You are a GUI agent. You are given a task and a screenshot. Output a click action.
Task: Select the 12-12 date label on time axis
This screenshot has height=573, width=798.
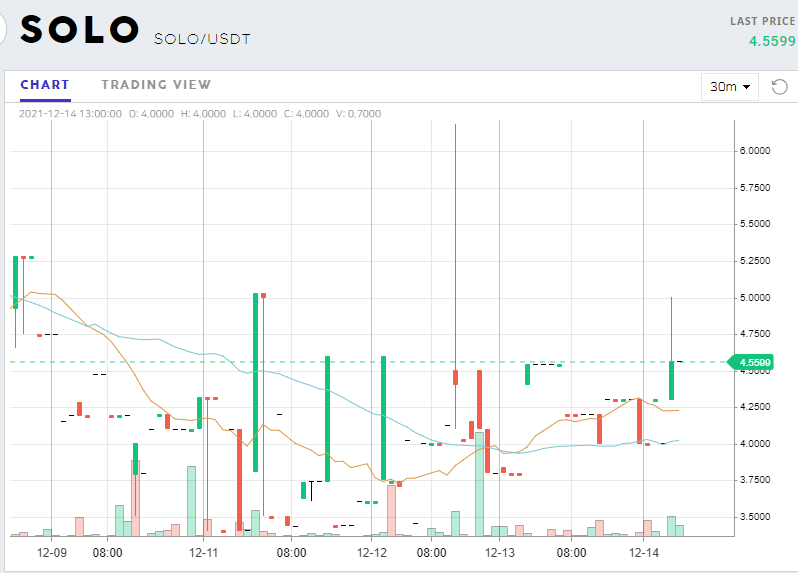click(372, 553)
